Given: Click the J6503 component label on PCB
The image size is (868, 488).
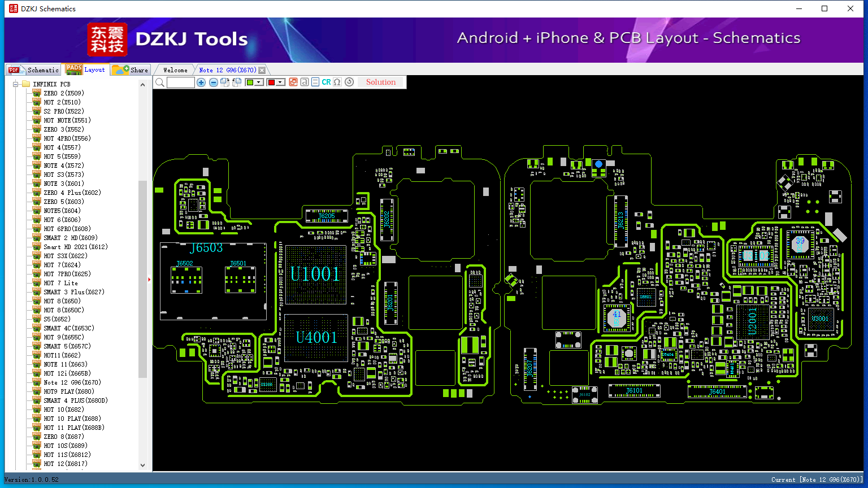Looking at the screenshot, I should [206, 248].
